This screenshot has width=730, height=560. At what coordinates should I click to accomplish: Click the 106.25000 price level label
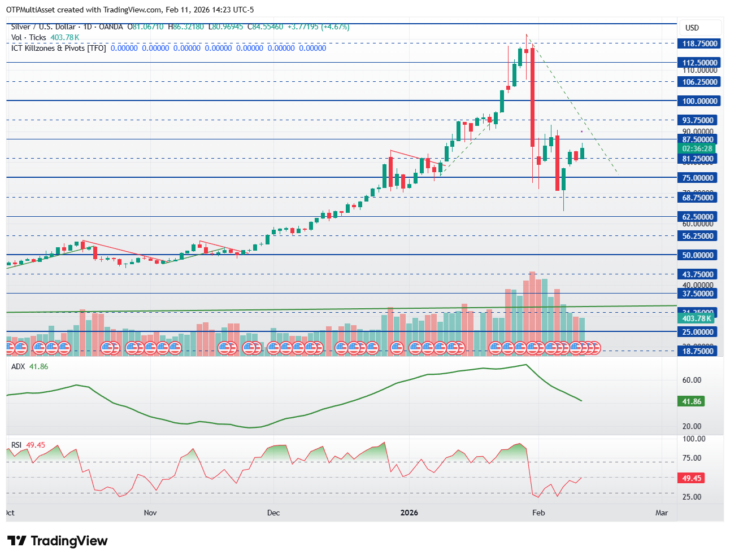pos(699,82)
